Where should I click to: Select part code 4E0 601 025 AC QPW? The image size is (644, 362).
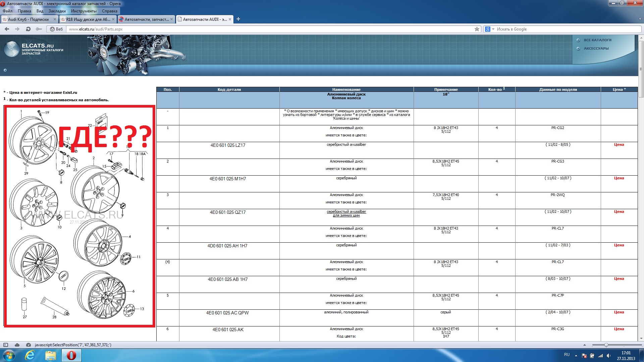tap(227, 313)
